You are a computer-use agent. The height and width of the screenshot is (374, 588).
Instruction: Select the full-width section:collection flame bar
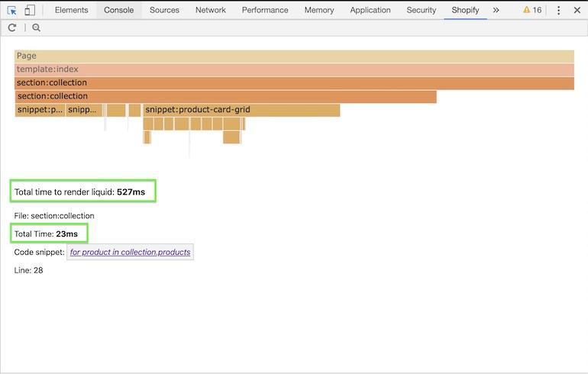coord(294,83)
